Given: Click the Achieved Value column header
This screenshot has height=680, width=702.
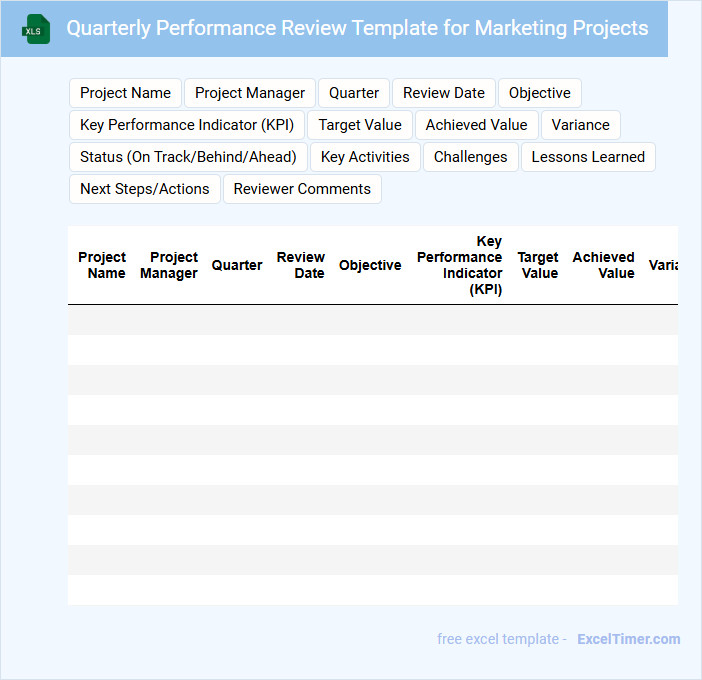Looking at the screenshot, I should tap(603, 265).
